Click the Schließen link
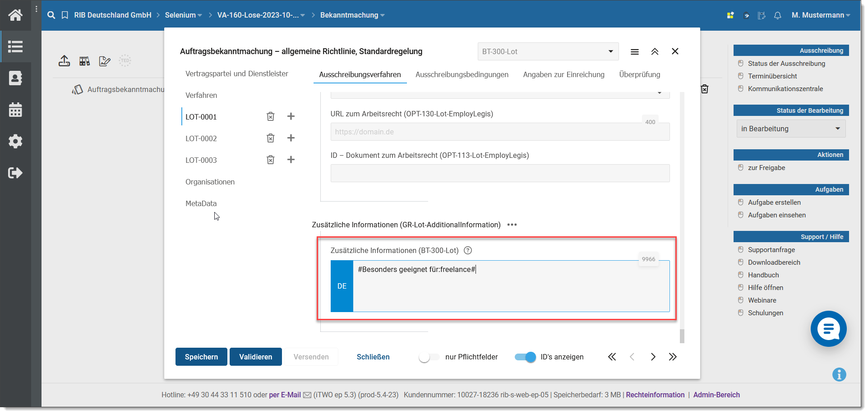 pyautogui.click(x=373, y=357)
